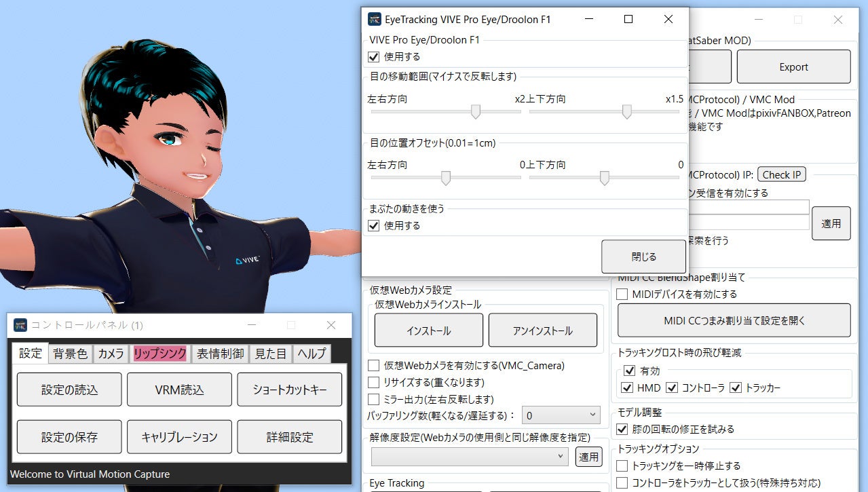Screen dimensions: 868x492
Task: Open 詳細設定
Action: click(x=290, y=437)
